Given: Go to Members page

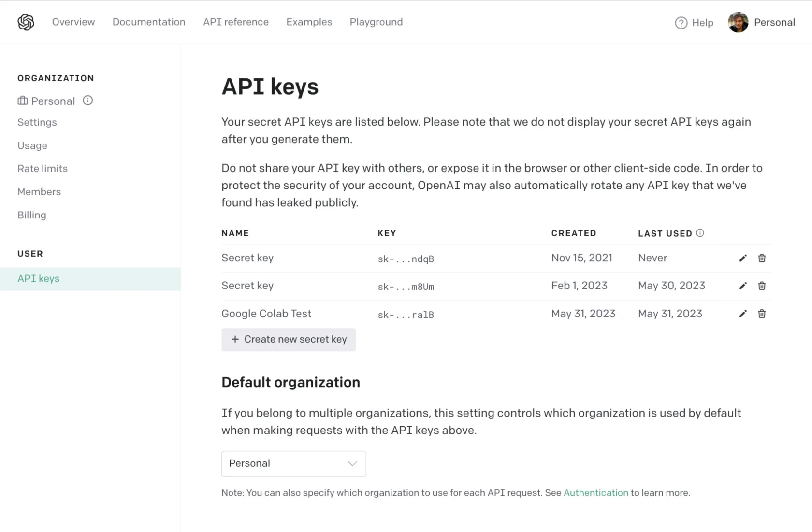Looking at the screenshot, I should 39,192.
